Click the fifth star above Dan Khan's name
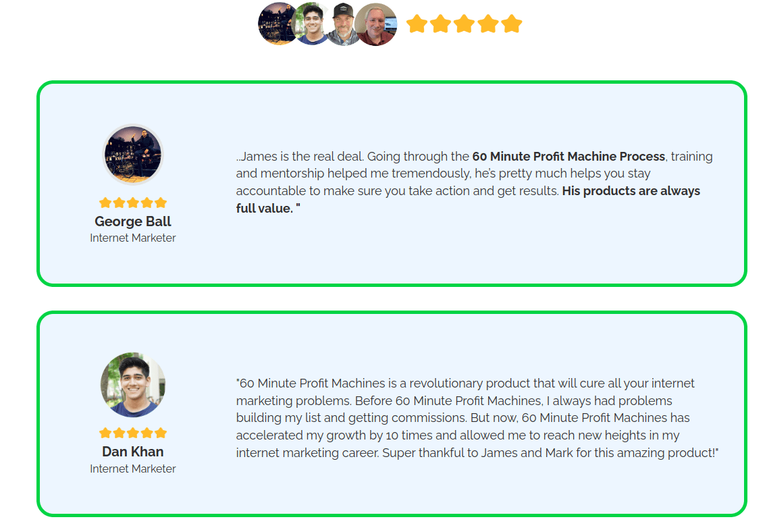 click(x=161, y=433)
